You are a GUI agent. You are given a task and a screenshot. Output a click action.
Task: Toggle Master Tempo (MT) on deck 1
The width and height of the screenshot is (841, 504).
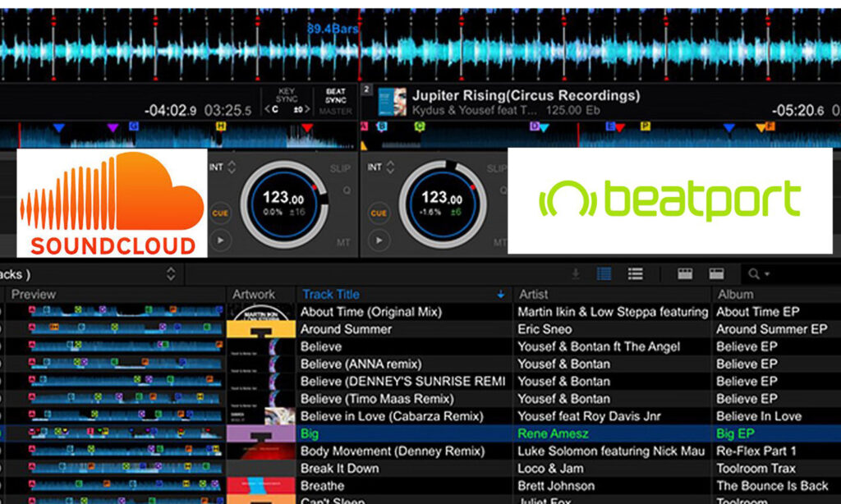click(343, 243)
